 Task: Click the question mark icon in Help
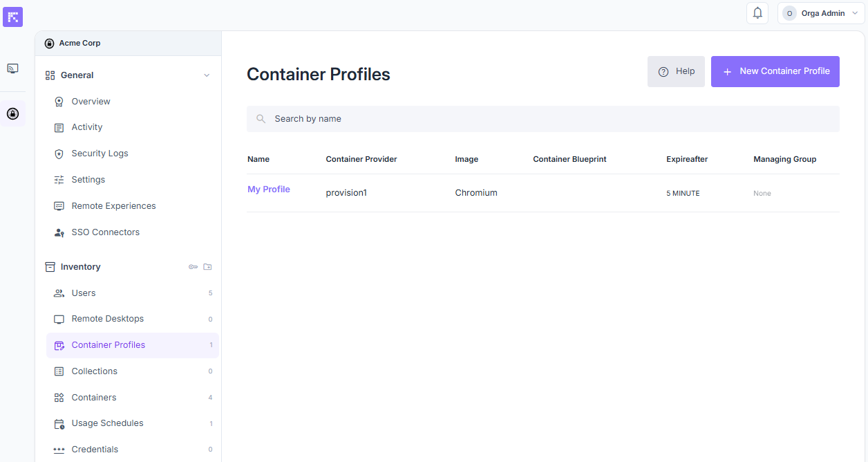pyautogui.click(x=663, y=71)
